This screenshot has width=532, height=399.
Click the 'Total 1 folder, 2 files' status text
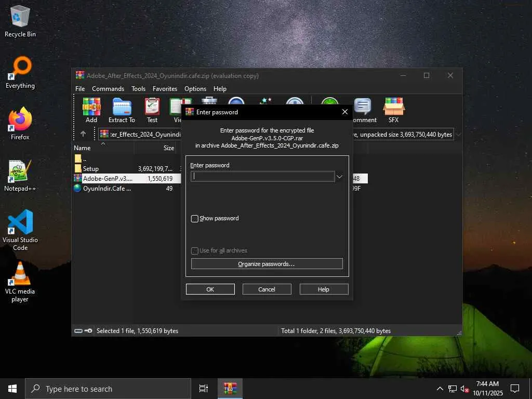coord(336,331)
